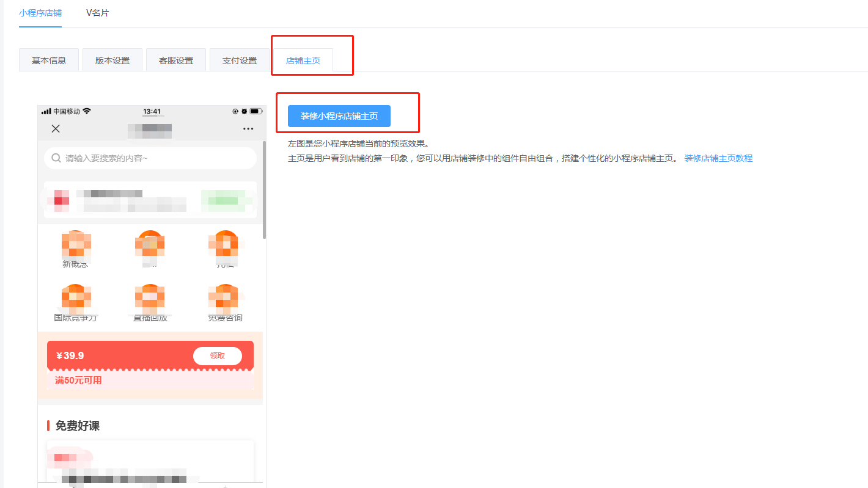Screen dimensions: 868x488
Task: Switch to the 小程序店铺 top tab
Action: point(40,13)
